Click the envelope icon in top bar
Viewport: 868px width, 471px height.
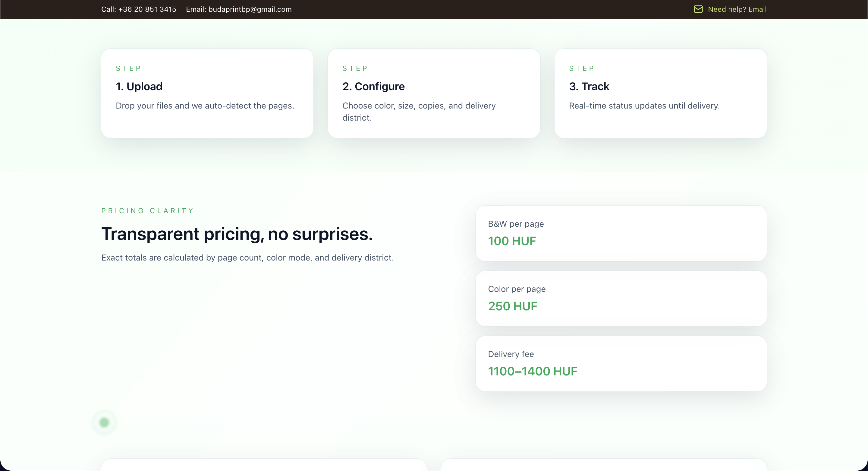[x=698, y=9]
